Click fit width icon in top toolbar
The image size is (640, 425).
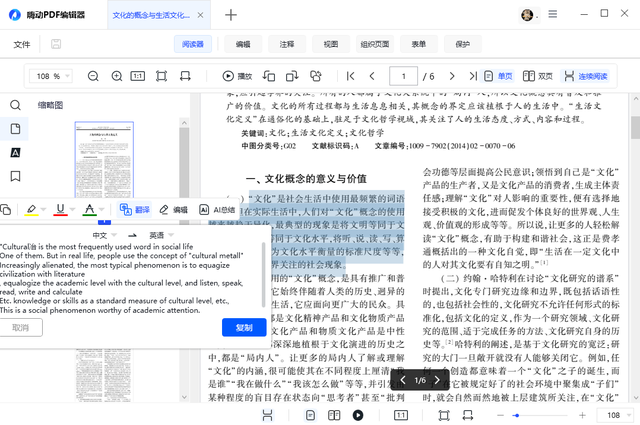point(185,76)
